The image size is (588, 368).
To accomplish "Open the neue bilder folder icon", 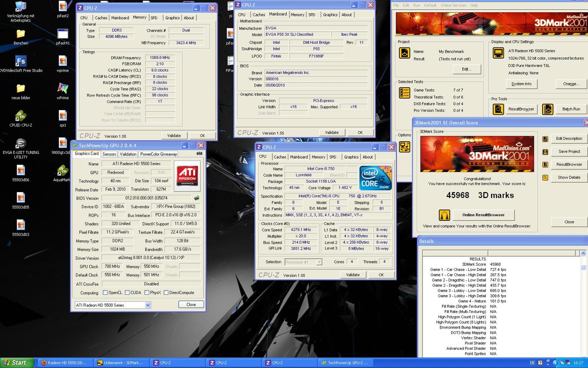I will pyautogui.click(x=21, y=89).
